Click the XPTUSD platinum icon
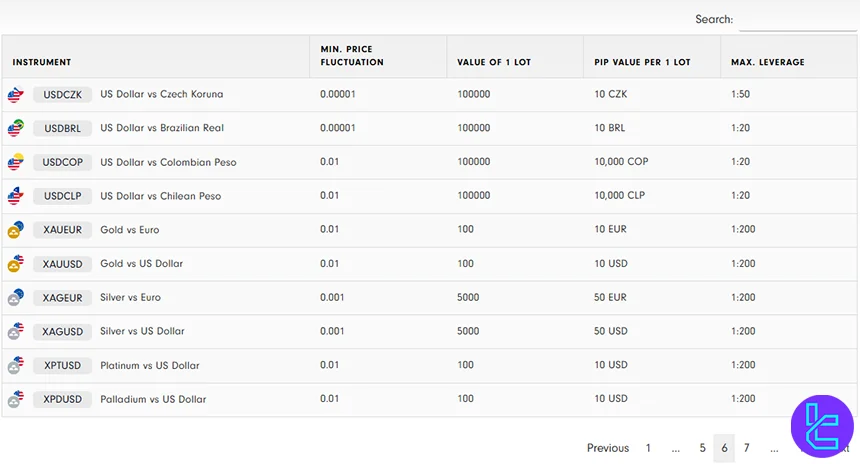Viewport: 860px width, 464px height. [15, 365]
